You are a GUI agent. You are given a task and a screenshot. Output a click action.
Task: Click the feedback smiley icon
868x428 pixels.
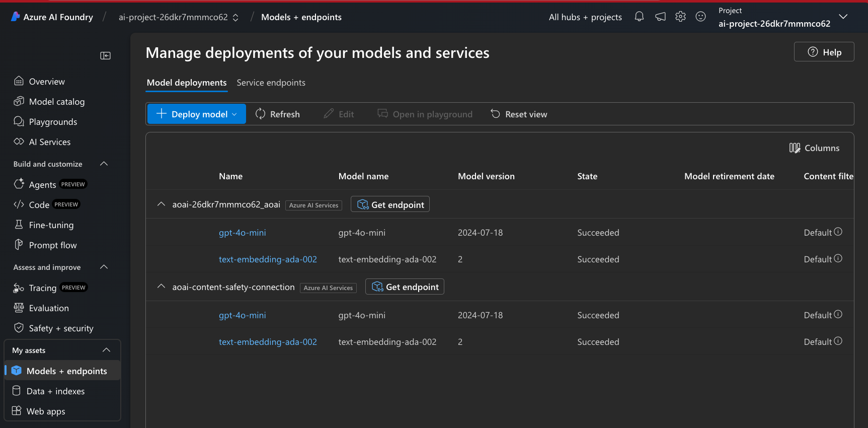pyautogui.click(x=700, y=17)
